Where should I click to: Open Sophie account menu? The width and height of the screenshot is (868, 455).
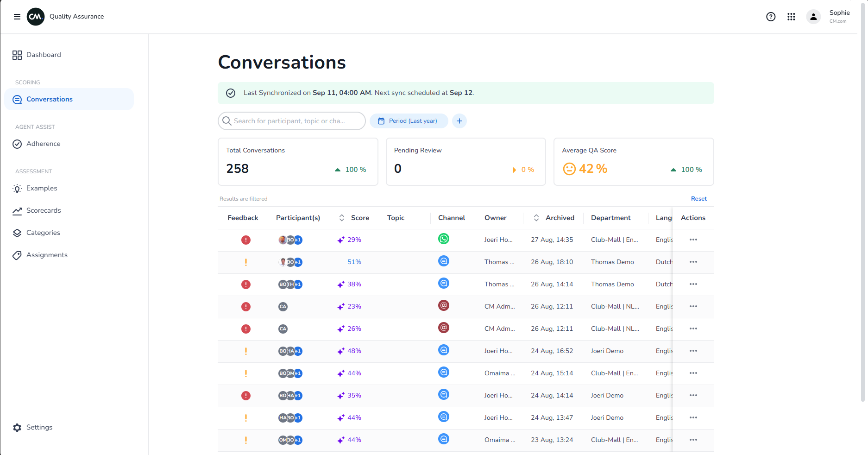tap(839, 16)
